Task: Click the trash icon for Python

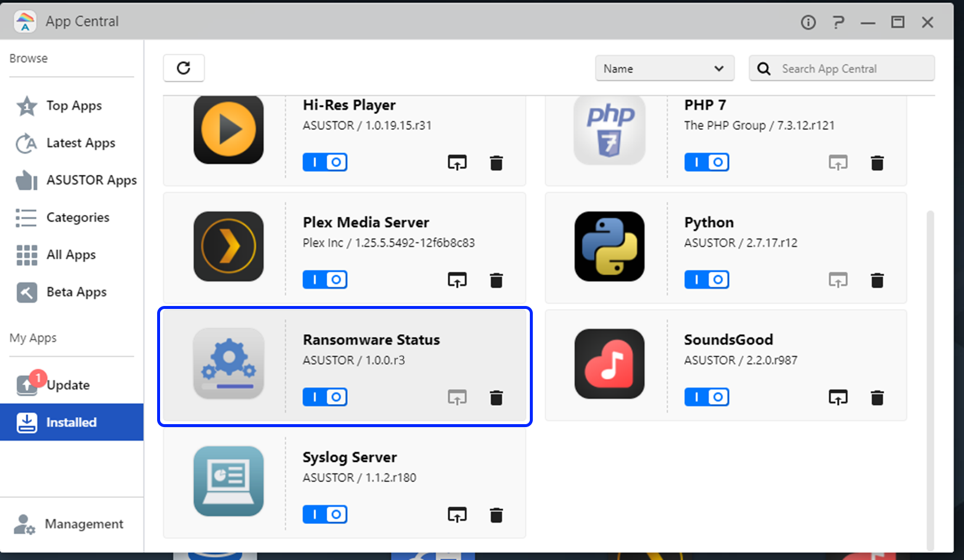Action: pyautogui.click(x=877, y=280)
